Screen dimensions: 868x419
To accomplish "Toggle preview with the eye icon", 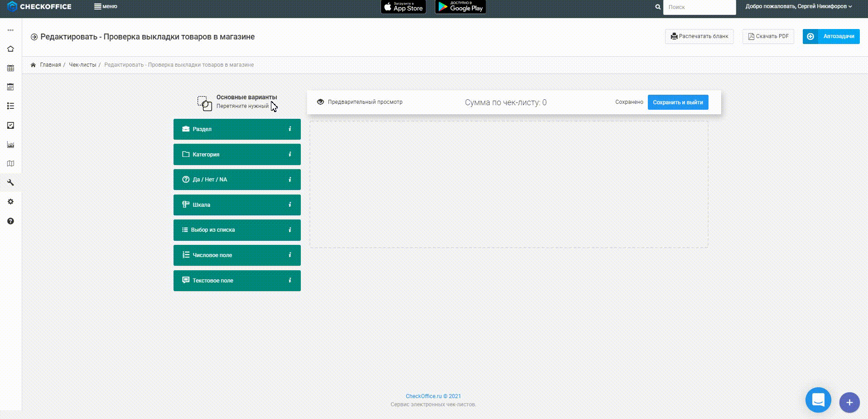I will 320,102.
